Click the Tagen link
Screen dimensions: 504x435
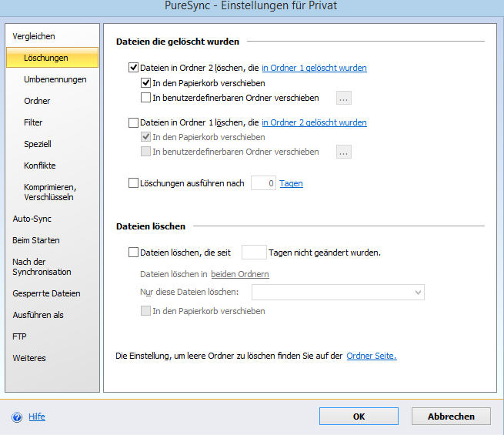291,183
